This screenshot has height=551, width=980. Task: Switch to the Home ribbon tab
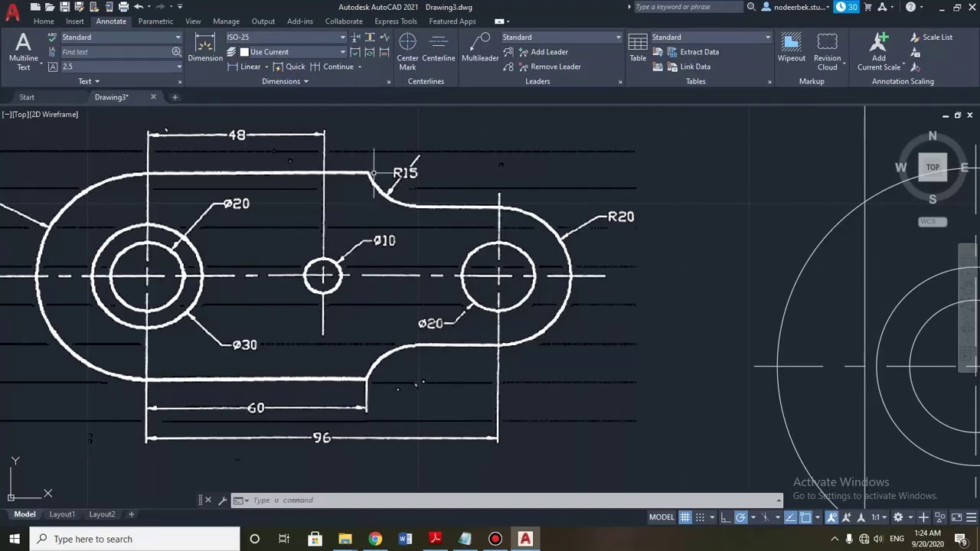coord(44,21)
